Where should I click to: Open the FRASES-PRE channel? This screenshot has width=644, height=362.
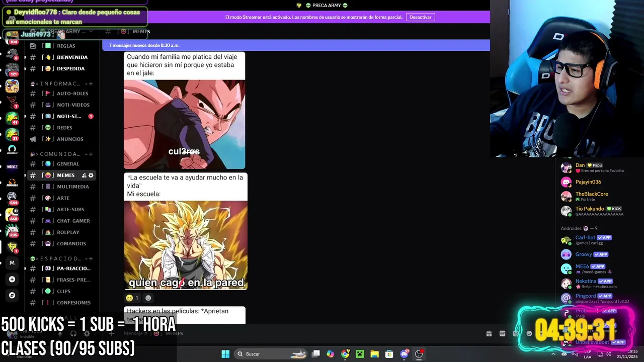pos(60,280)
